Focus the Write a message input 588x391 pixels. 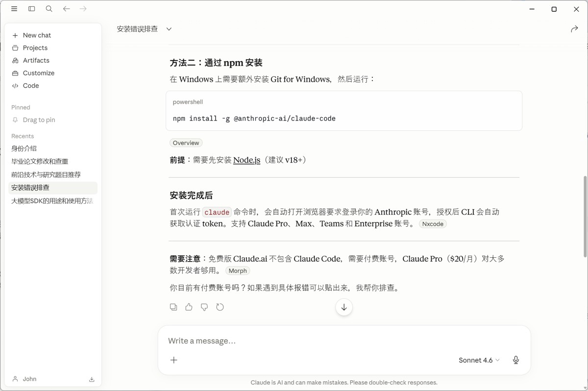344,341
